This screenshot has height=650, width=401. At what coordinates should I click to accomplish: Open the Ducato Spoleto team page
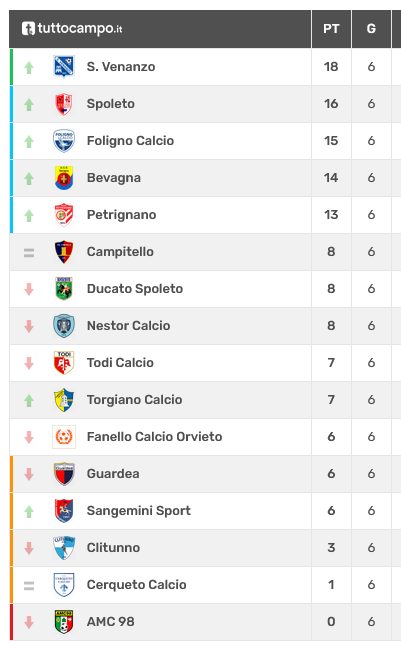(x=135, y=289)
